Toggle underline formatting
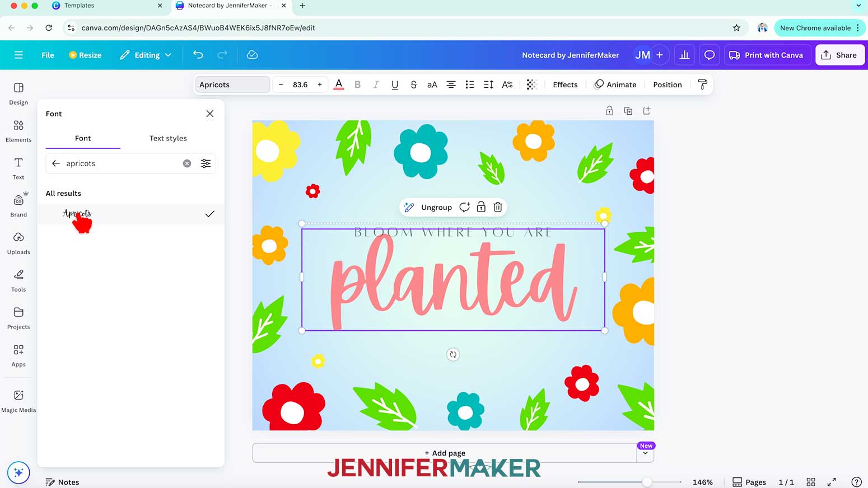868x488 pixels. (395, 85)
